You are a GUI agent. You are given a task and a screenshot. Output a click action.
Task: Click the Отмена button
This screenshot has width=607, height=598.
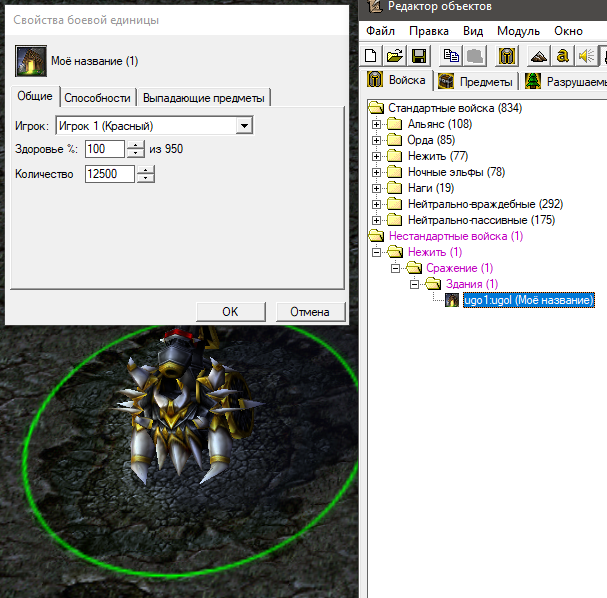[310, 312]
